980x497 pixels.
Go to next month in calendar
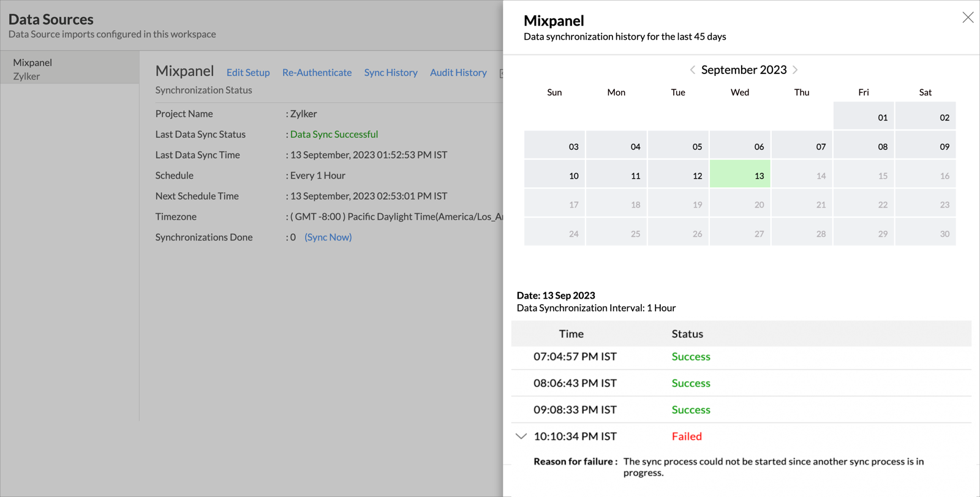[x=795, y=70]
